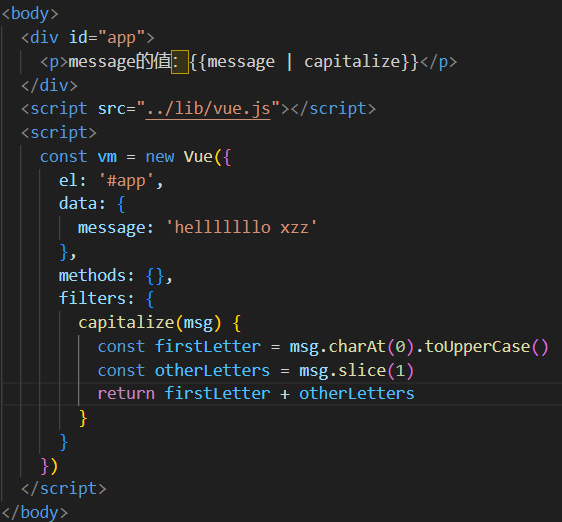
Task: Click the methods property key
Action: 92,275
